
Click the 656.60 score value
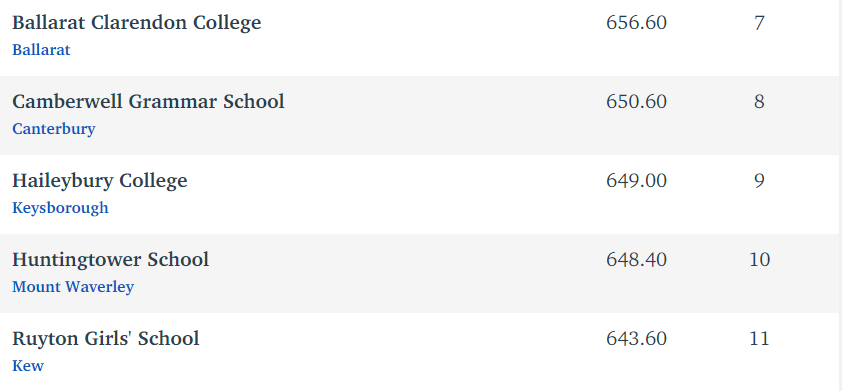636,23
